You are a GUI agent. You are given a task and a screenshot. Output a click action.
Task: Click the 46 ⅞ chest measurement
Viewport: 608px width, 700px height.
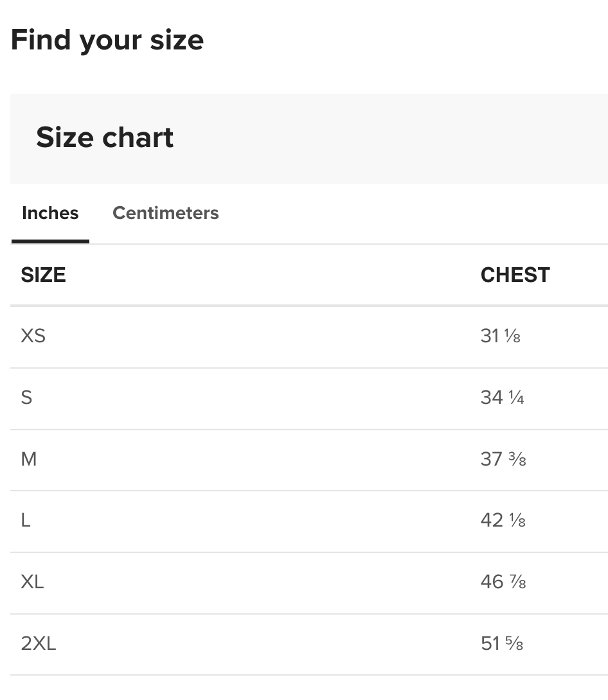(503, 582)
